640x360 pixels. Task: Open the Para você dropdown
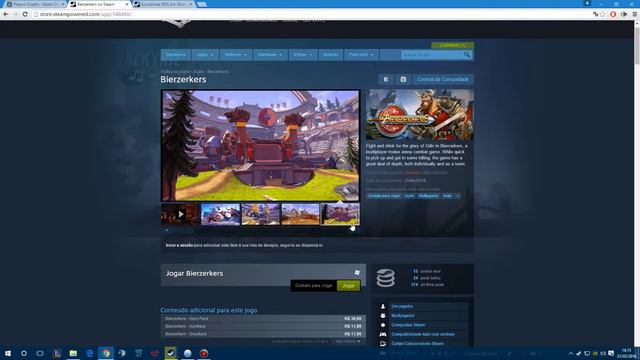coord(361,55)
